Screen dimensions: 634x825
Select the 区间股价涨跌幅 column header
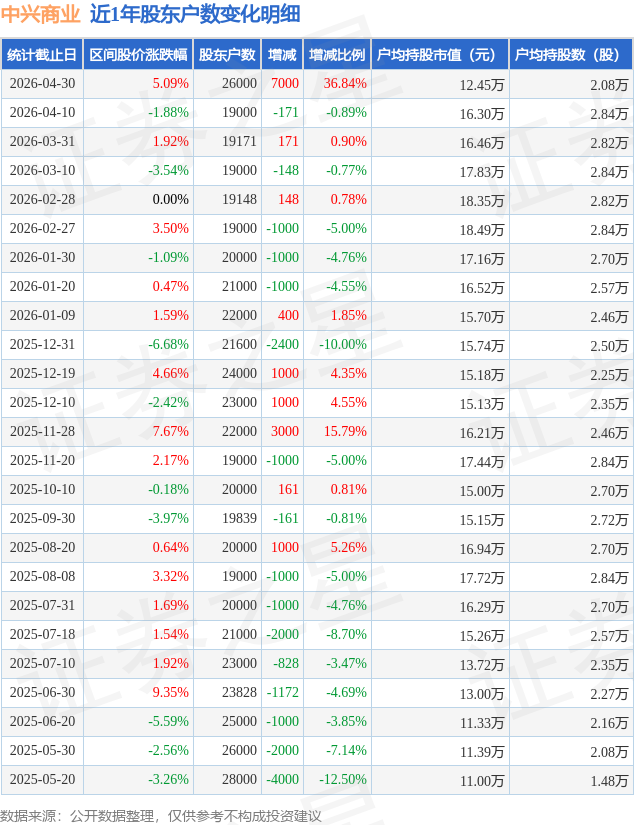coord(138,55)
